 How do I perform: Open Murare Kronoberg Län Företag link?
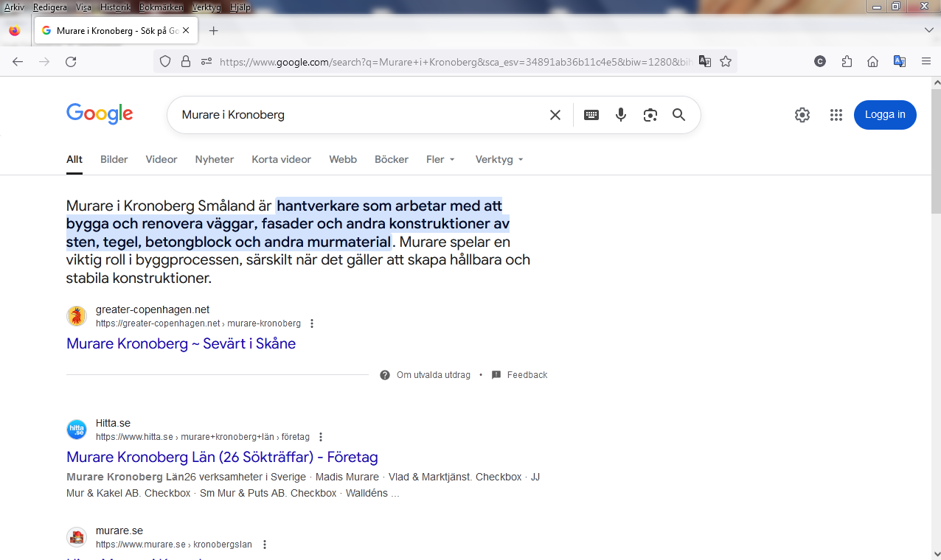(x=222, y=457)
